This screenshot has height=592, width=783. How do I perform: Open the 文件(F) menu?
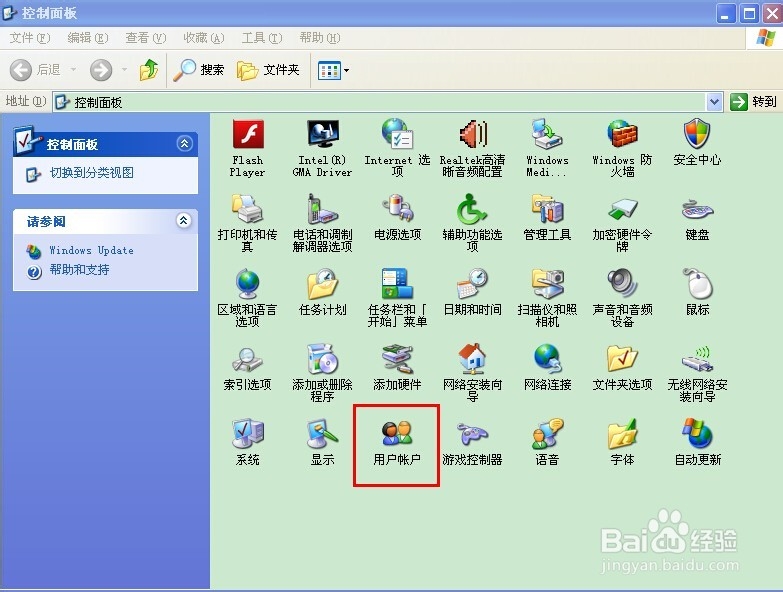pos(30,38)
